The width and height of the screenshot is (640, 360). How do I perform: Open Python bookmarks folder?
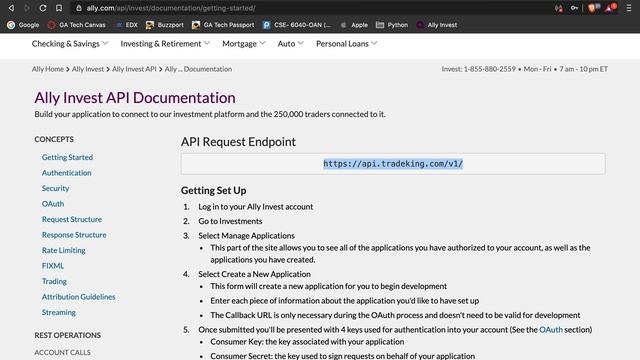point(392,25)
